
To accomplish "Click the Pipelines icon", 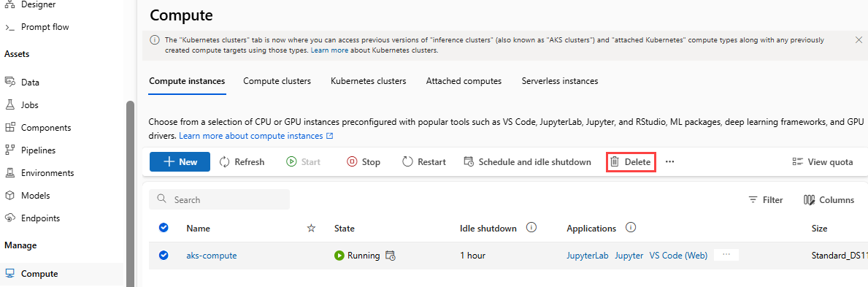I will (x=9, y=150).
